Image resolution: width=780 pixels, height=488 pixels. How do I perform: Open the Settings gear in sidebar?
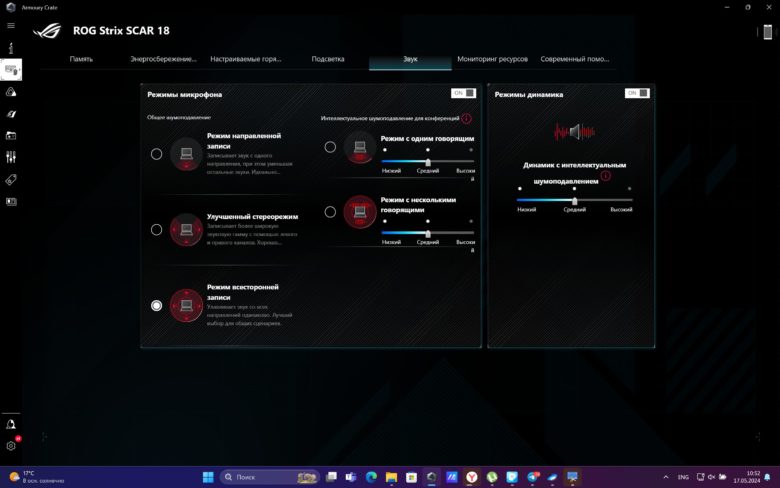11,446
